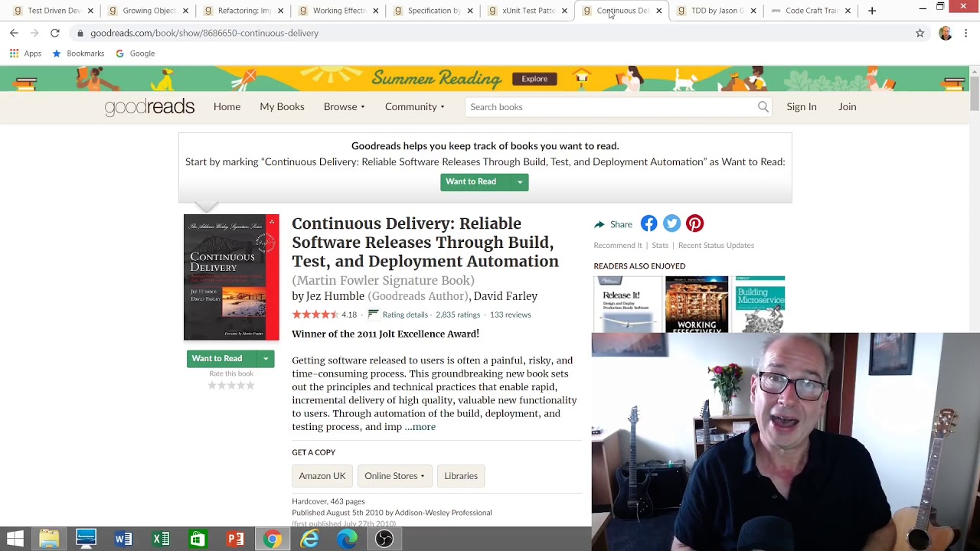
Task: Open the Google bookmark
Action: [135, 54]
